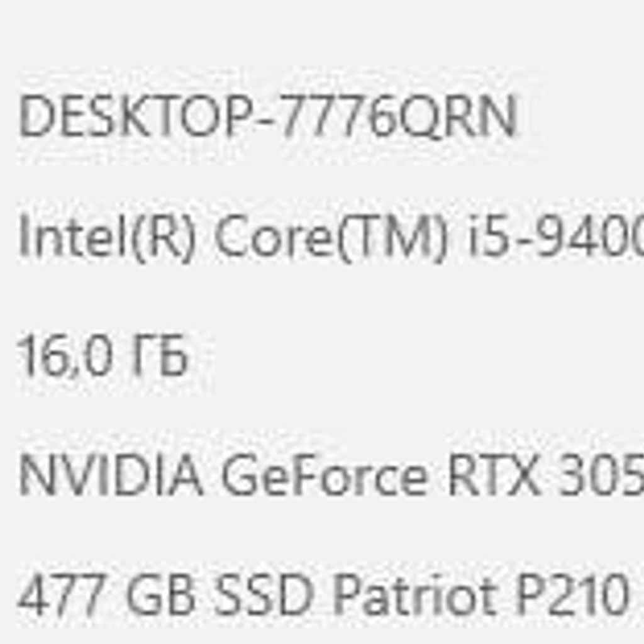Click the word Patriot in storage line

click(x=414, y=595)
